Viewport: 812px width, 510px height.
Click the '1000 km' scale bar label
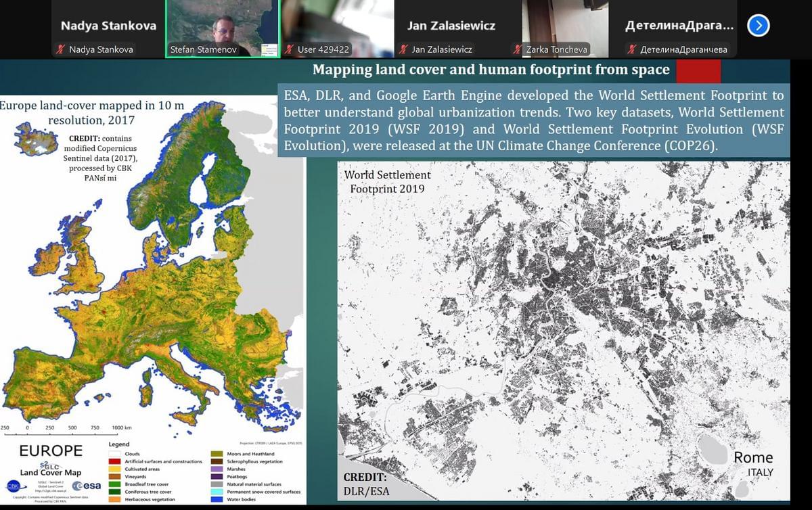pos(121,428)
